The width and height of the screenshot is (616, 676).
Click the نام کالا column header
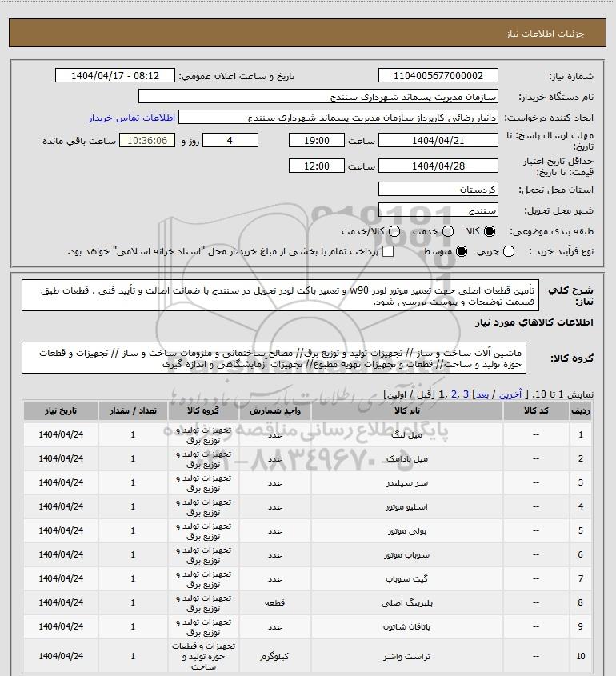[407, 411]
